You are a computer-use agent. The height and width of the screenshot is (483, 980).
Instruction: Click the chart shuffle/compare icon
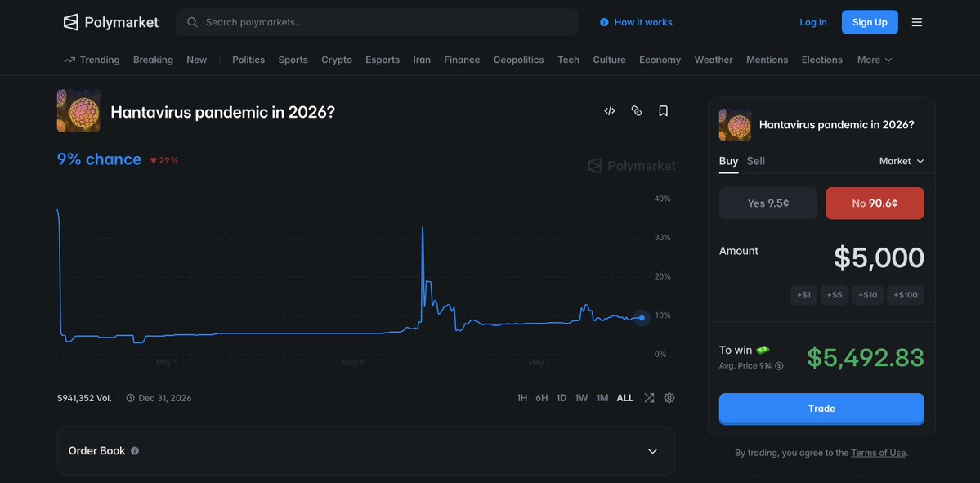649,398
